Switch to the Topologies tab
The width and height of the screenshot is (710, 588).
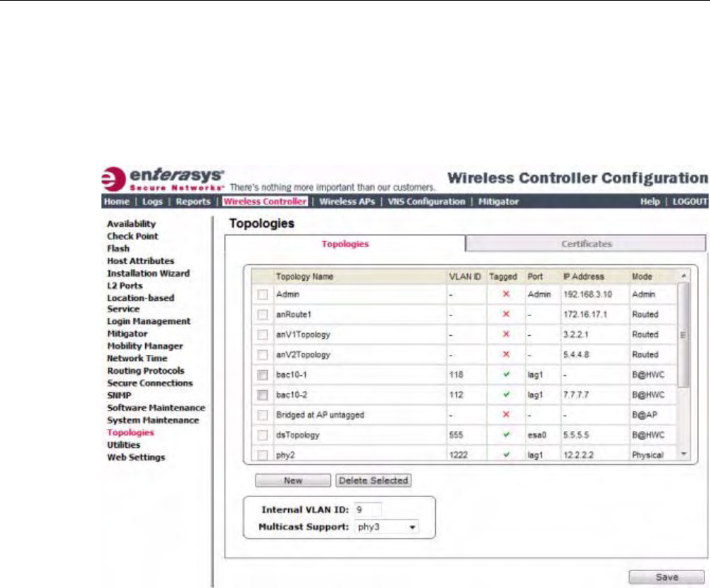[345, 244]
